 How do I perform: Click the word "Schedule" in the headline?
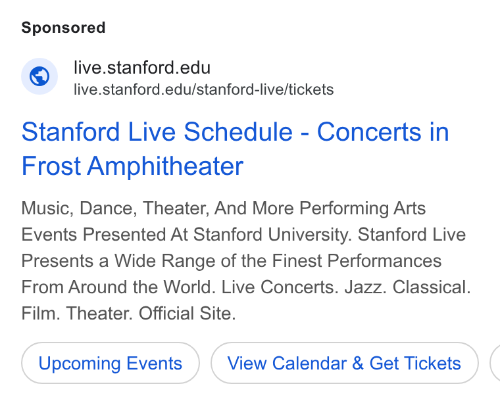[238, 132]
